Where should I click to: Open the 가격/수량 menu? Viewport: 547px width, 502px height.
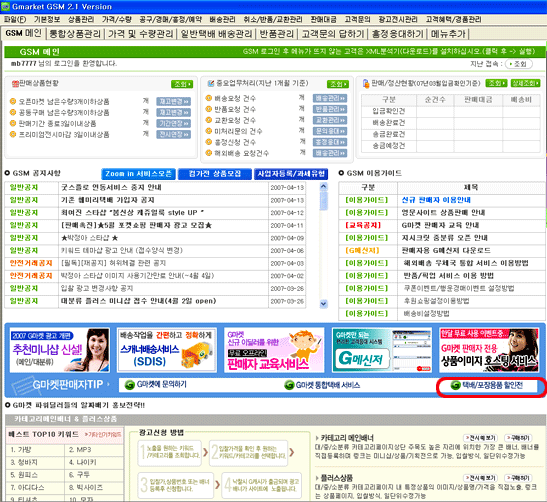tap(117, 20)
